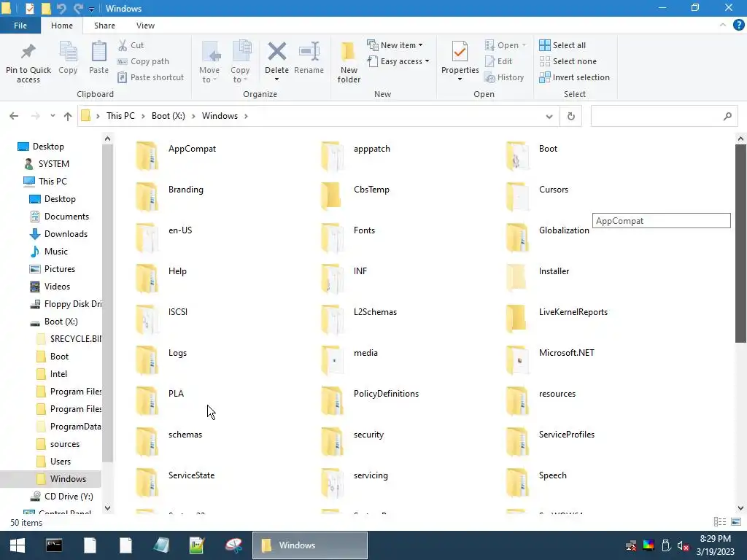Select the en-US folder
This screenshot has height=560, width=747.
(x=164, y=237)
